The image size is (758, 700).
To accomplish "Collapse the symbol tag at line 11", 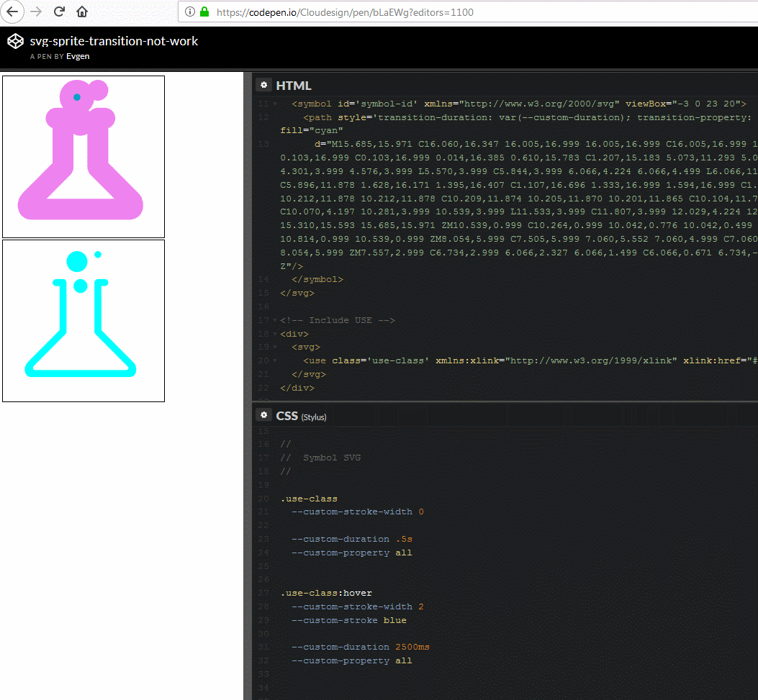I will pos(275,104).
